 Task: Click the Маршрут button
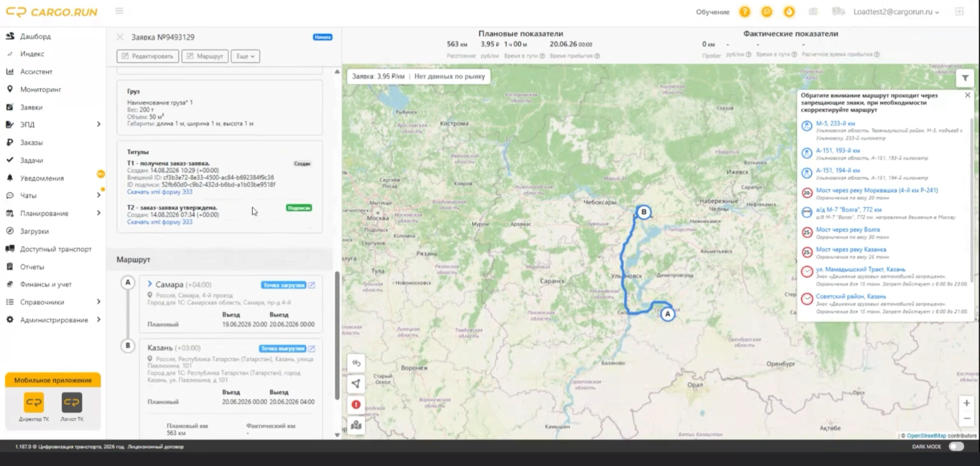pyautogui.click(x=205, y=56)
